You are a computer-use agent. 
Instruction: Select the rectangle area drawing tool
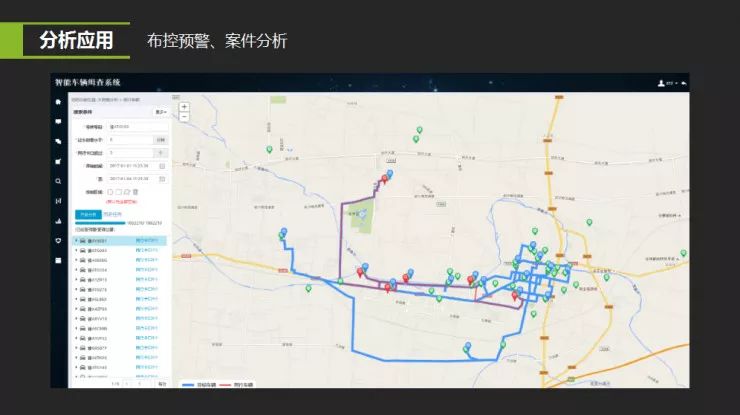pos(118,192)
